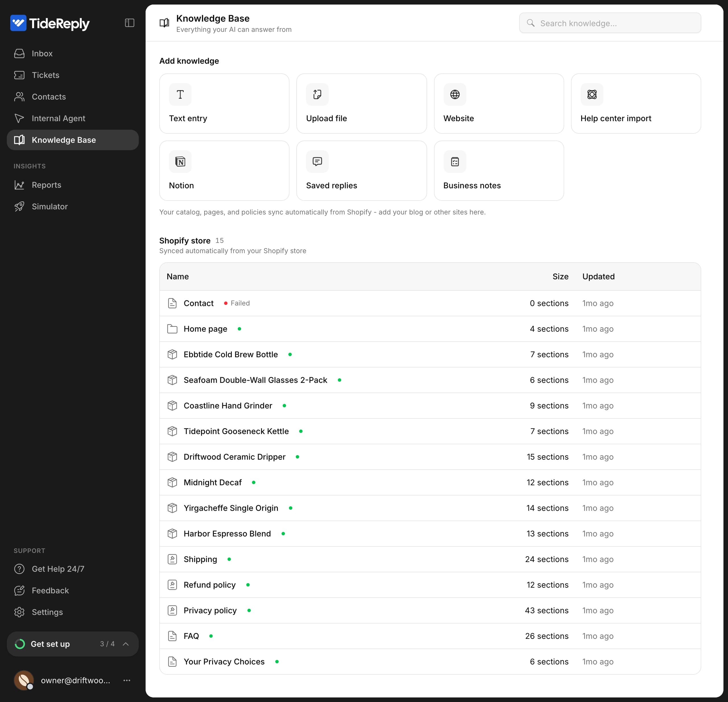Click the policy icon in Shipping row
This screenshot has width=728, height=702.
click(172, 559)
